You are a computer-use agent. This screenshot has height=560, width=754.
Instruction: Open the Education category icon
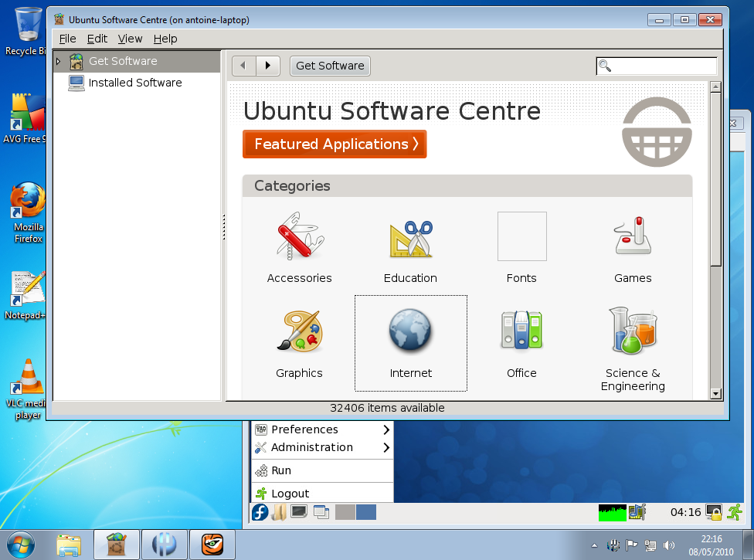coord(411,238)
